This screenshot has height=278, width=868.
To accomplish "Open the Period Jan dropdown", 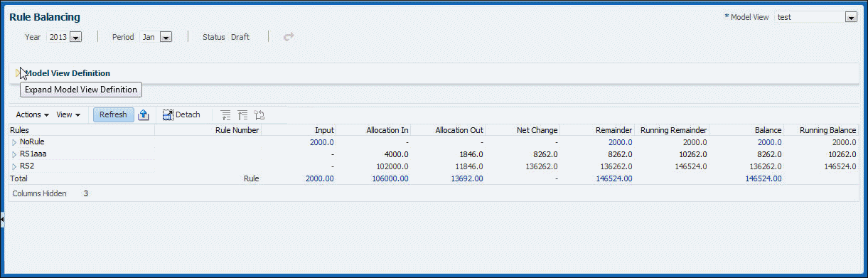I will click(166, 37).
